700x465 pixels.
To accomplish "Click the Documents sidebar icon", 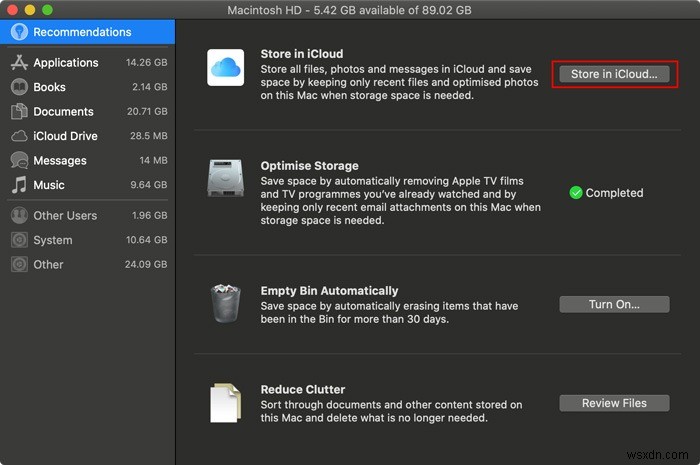I will tap(19, 112).
